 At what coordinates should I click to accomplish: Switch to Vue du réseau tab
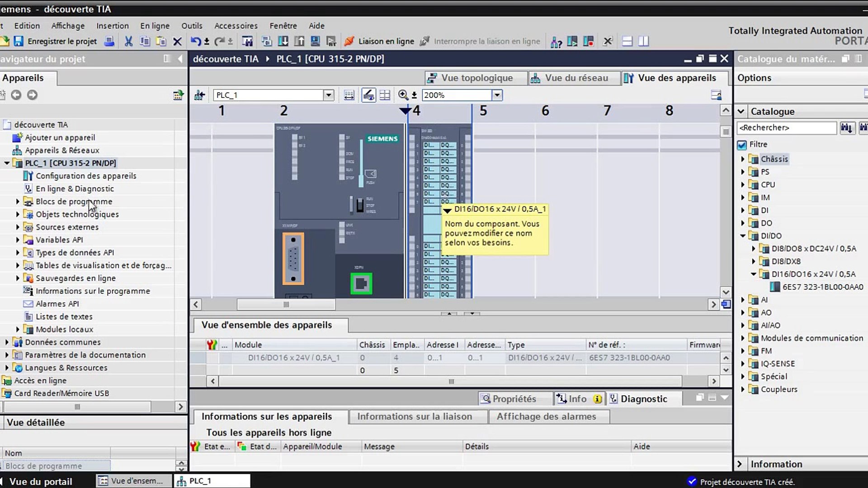click(570, 78)
